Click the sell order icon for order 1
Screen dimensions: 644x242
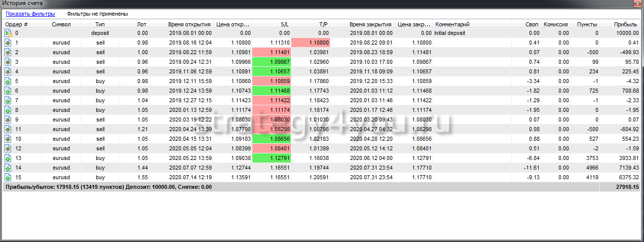pyautogui.click(x=8, y=43)
